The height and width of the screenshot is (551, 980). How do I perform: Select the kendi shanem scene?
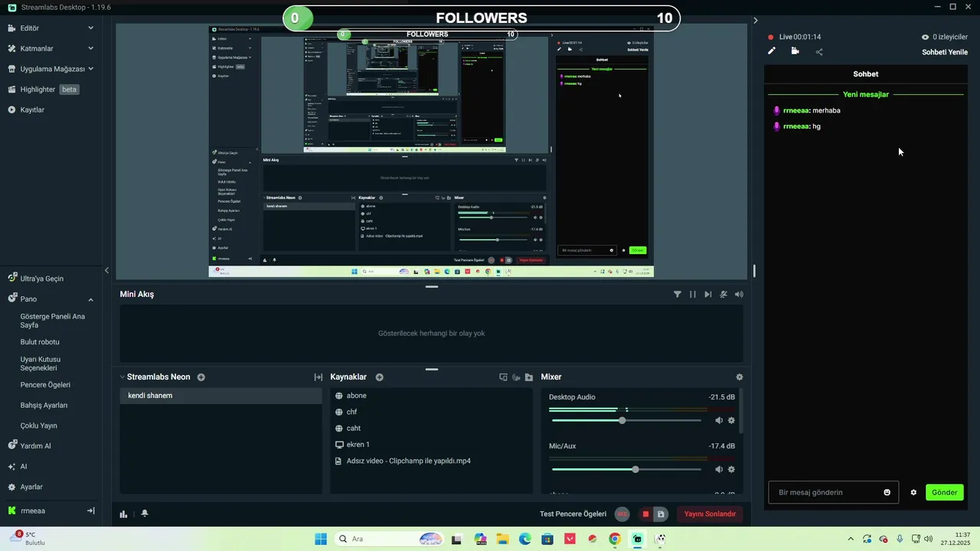click(220, 396)
